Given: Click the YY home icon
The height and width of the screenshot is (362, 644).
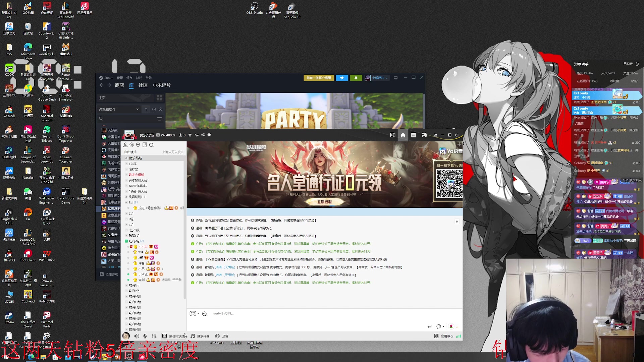Looking at the screenshot, I should (403, 135).
